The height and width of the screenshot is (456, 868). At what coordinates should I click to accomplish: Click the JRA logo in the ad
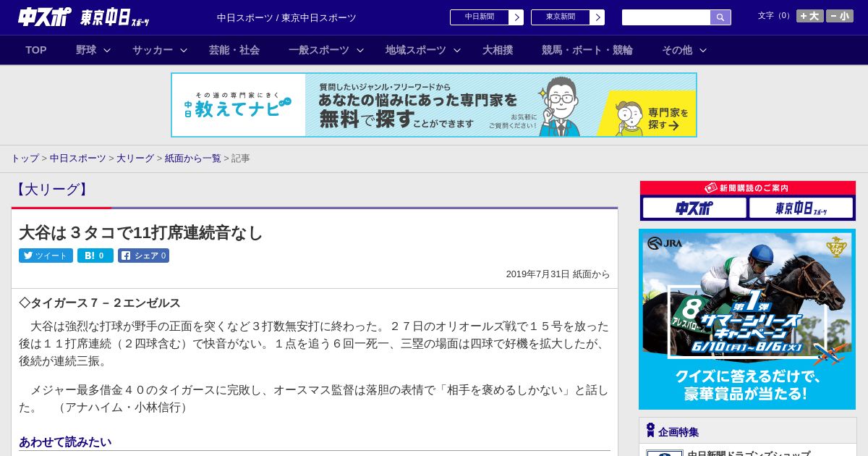665,243
